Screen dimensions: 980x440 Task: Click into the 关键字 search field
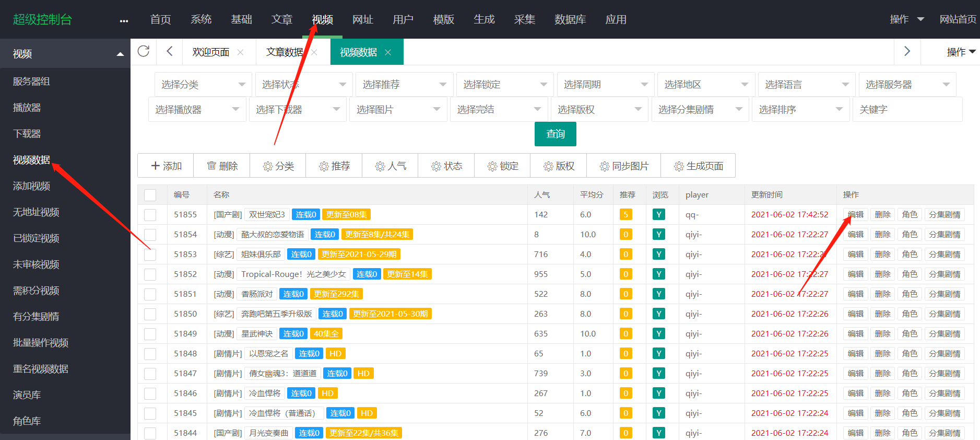tap(907, 109)
